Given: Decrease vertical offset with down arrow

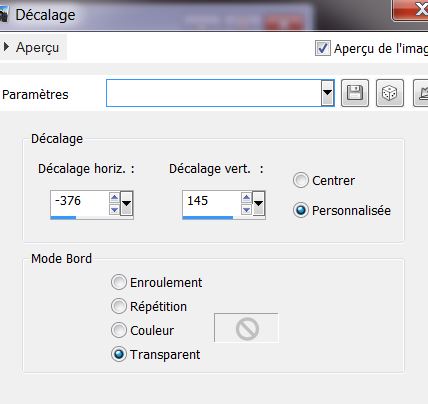Looking at the screenshot, I should click(x=246, y=210).
